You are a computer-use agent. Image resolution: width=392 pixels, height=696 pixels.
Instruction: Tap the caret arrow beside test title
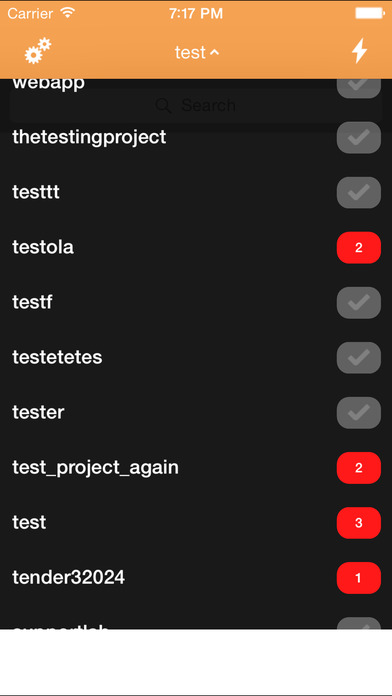coord(214,52)
